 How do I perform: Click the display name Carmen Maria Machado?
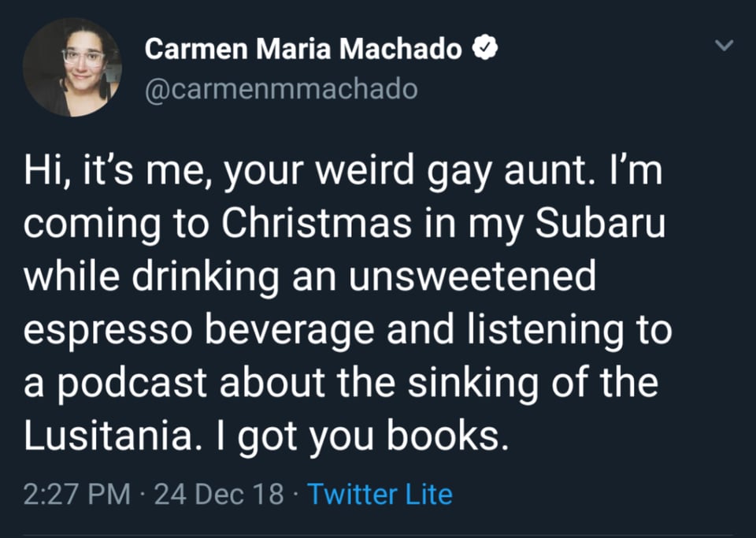click(x=303, y=50)
